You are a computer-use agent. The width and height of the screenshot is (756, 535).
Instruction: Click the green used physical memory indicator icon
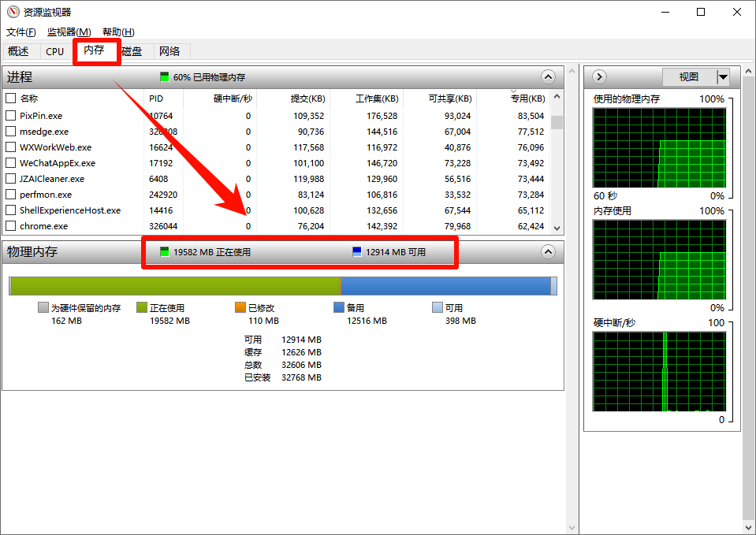pyautogui.click(x=164, y=77)
